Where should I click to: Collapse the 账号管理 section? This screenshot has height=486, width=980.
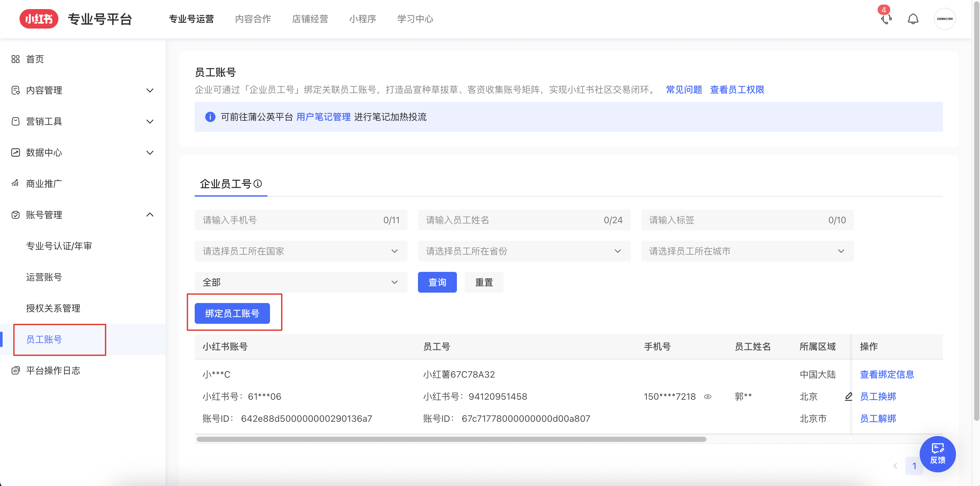pyautogui.click(x=150, y=214)
